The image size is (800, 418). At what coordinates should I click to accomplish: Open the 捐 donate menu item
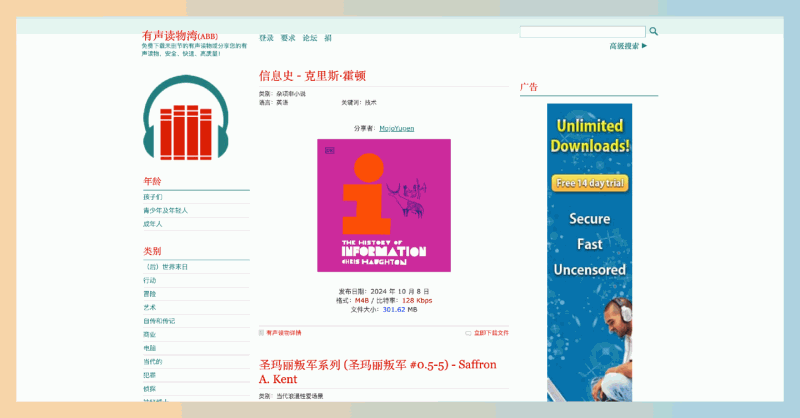pos(328,38)
